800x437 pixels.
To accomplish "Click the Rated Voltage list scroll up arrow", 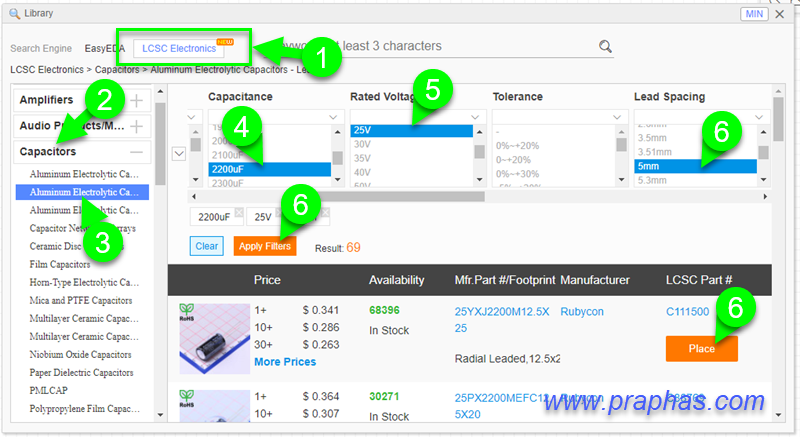I will pos(479,132).
